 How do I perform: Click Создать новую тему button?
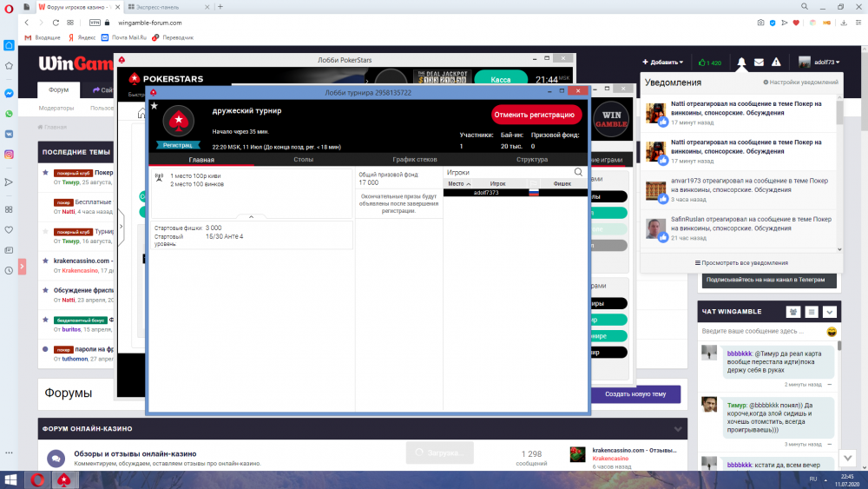point(635,394)
